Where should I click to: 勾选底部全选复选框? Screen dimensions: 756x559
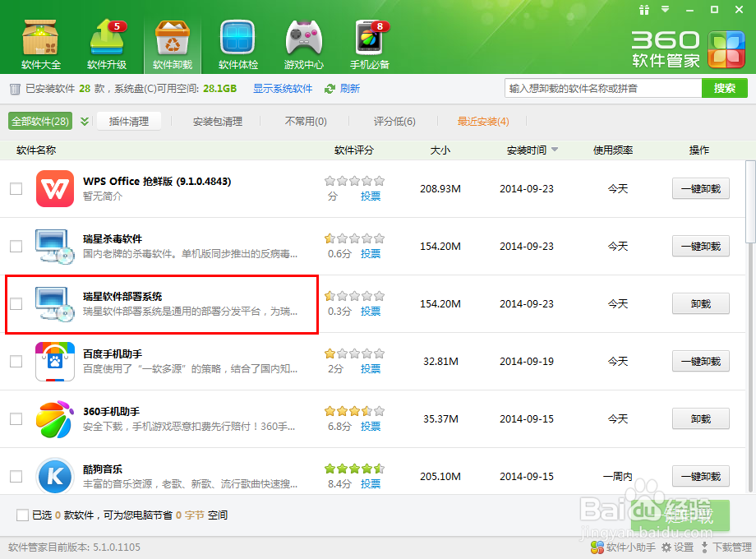[23, 515]
